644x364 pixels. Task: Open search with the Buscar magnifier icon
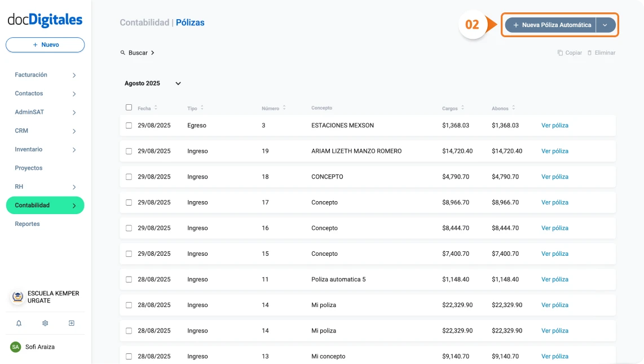[x=122, y=52]
